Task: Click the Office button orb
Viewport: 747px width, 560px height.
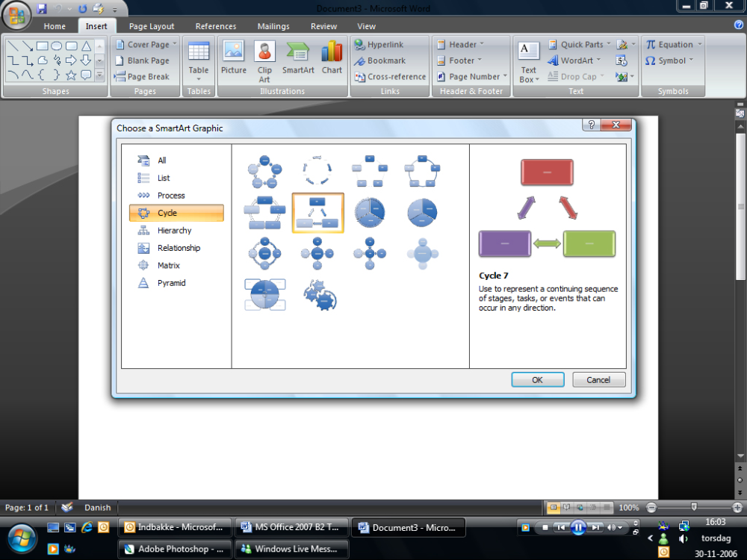Action: pos(16,15)
